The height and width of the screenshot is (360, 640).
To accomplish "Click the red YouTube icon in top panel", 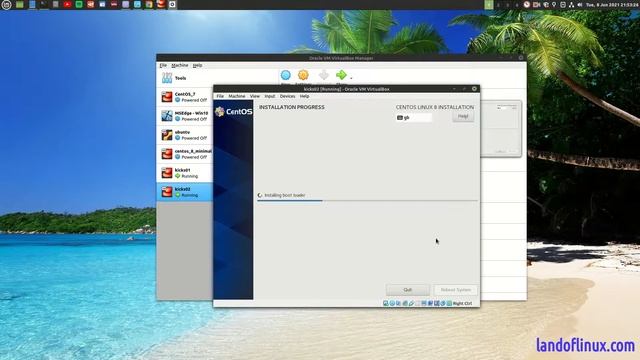I will coord(67,4).
